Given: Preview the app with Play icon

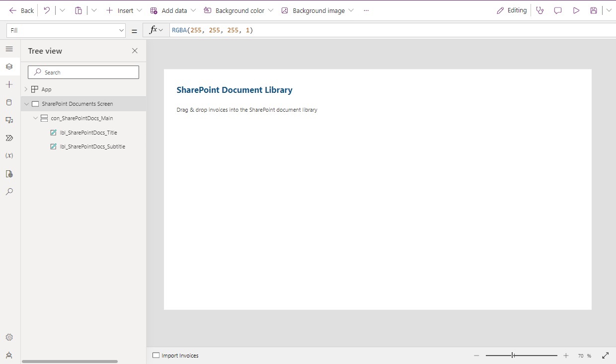Looking at the screenshot, I should coord(576,10).
